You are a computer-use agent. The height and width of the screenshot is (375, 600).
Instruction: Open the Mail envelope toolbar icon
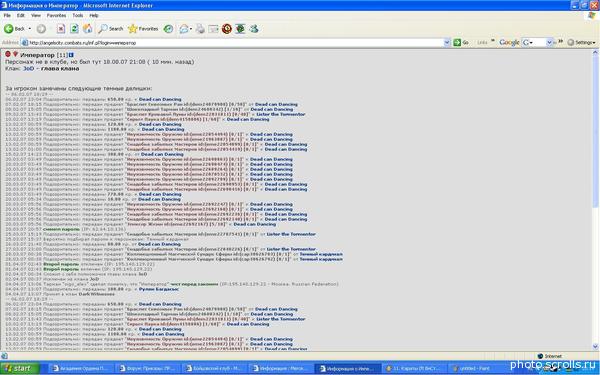184,29
